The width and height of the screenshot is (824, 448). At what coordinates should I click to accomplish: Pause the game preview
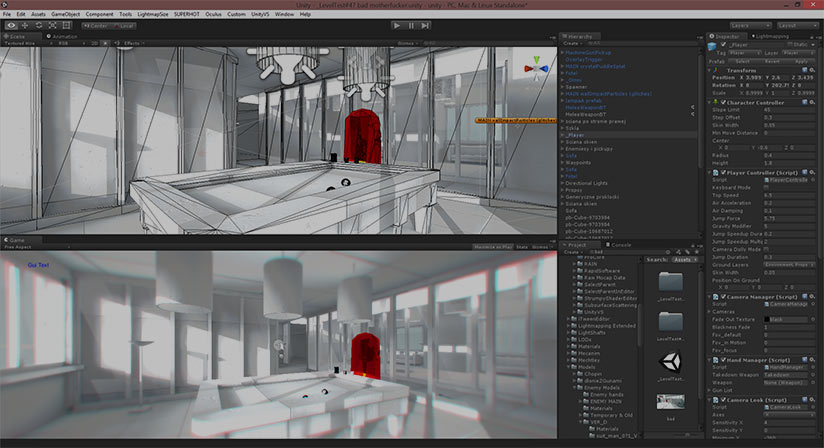(411, 25)
